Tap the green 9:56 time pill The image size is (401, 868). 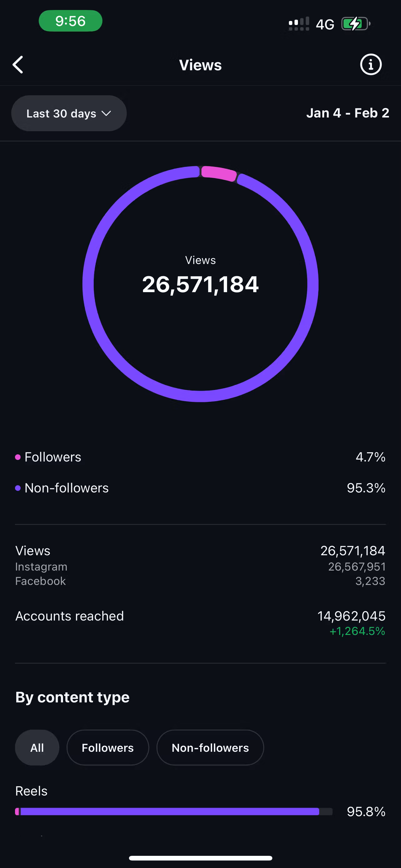[70, 21]
